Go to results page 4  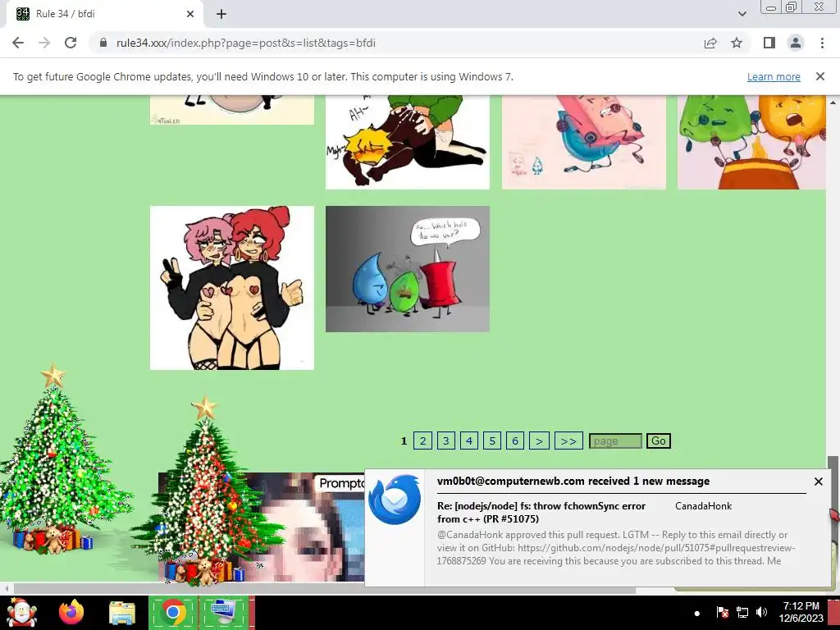[x=468, y=441]
